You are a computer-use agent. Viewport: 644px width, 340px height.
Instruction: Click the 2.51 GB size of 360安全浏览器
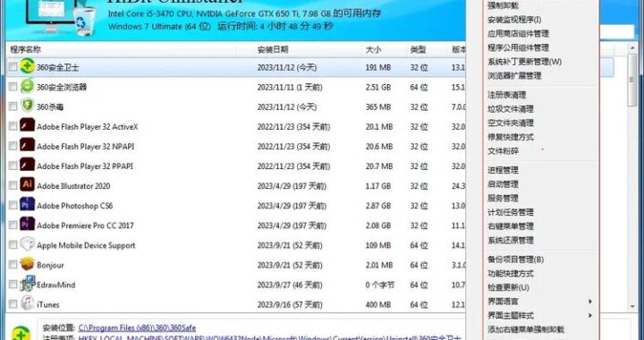click(x=379, y=87)
